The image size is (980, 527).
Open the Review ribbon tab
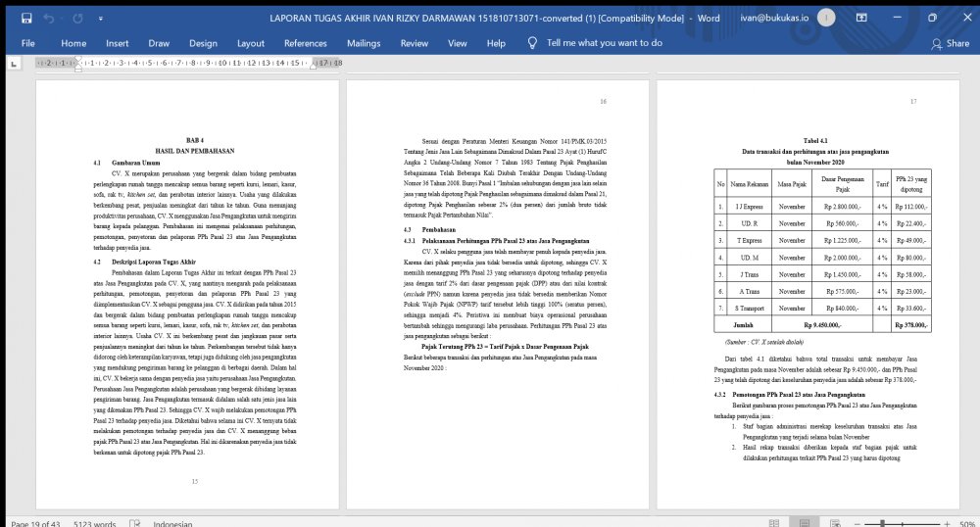415,43
